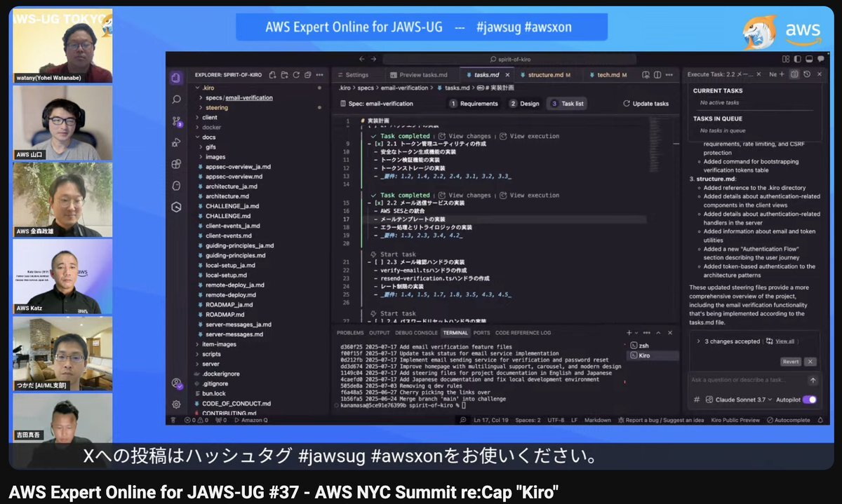This screenshot has width=842, height=504.
Task: Open the Extensions view icon
Action: (176, 164)
